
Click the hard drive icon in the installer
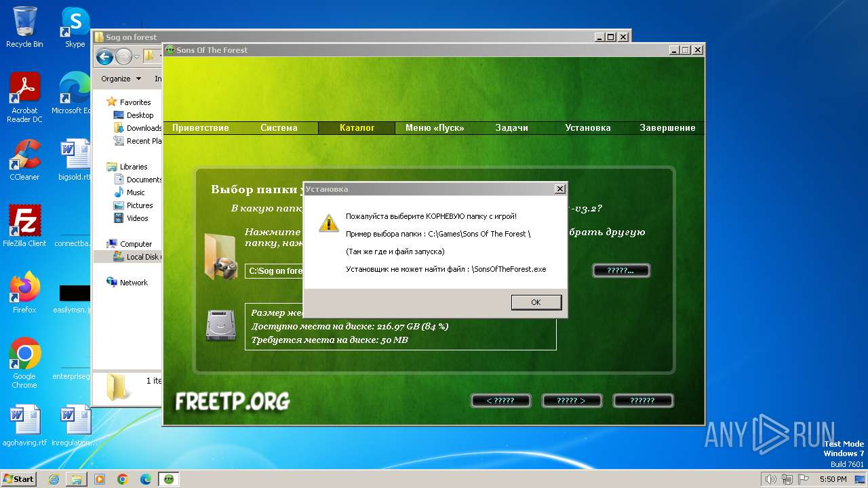(220, 325)
